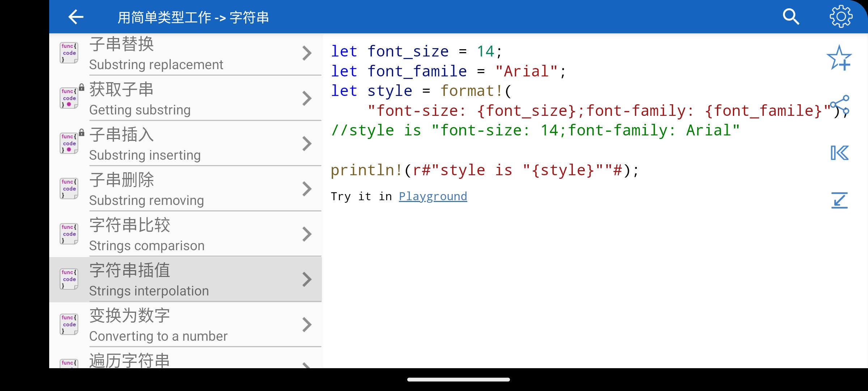This screenshot has height=391, width=868.
Task: Expand the Converting to a number chevron
Action: click(307, 325)
